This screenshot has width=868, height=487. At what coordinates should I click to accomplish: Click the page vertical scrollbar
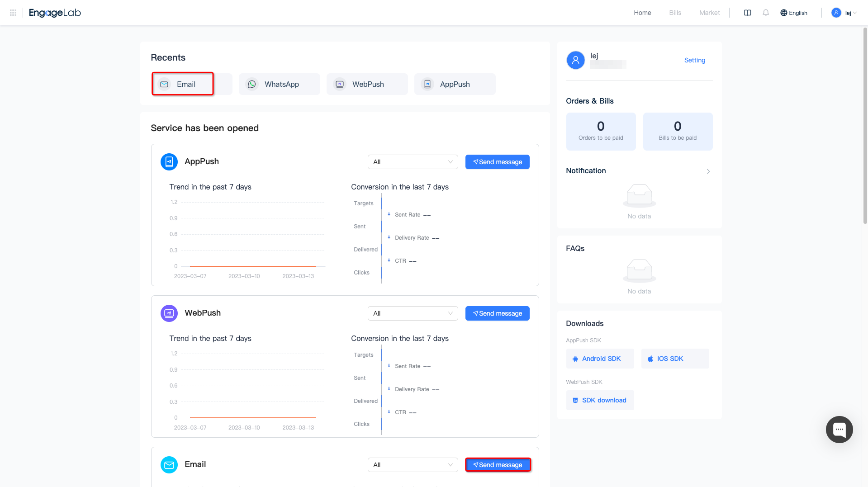point(865,126)
